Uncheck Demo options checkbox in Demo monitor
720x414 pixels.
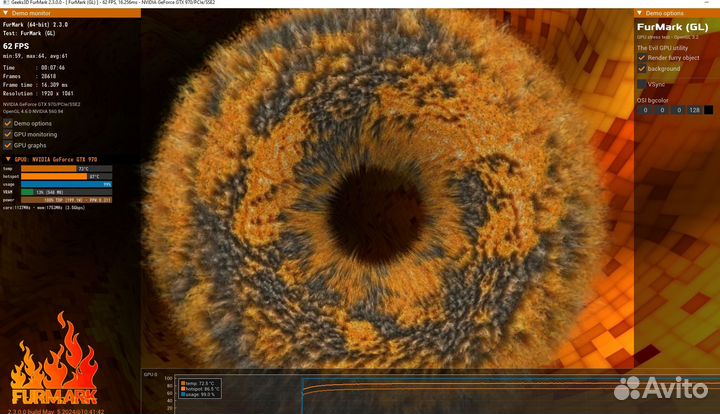[x=8, y=123]
